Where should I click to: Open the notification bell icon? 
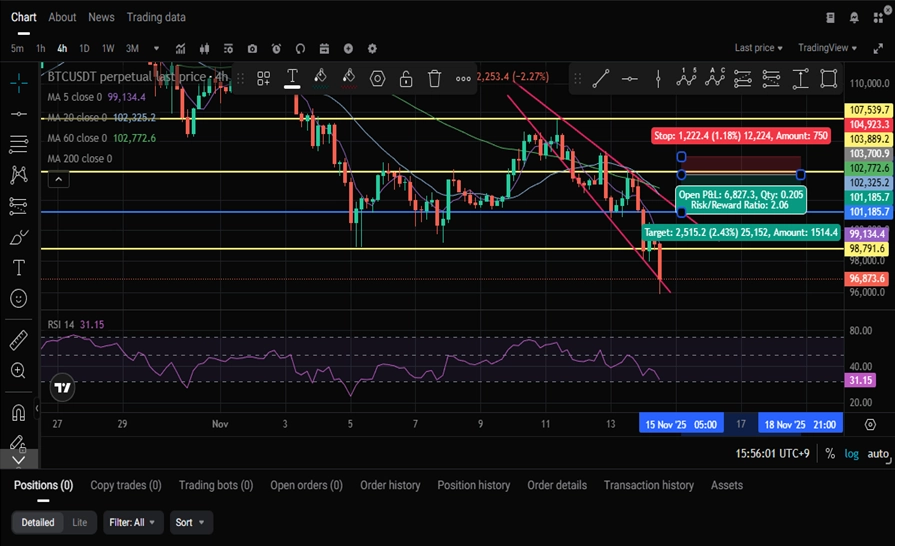click(854, 18)
